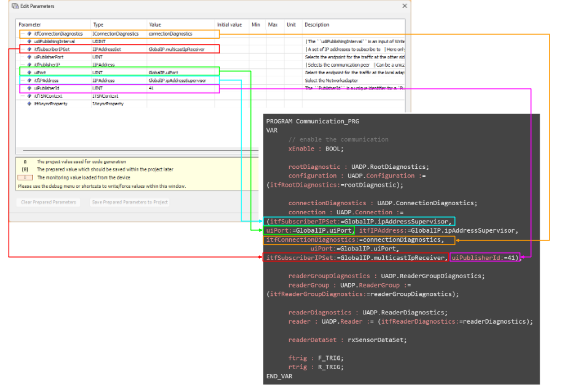567x392 pixels.
Task: Click the parameter icon beside uiPort row
Action: [30, 73]
